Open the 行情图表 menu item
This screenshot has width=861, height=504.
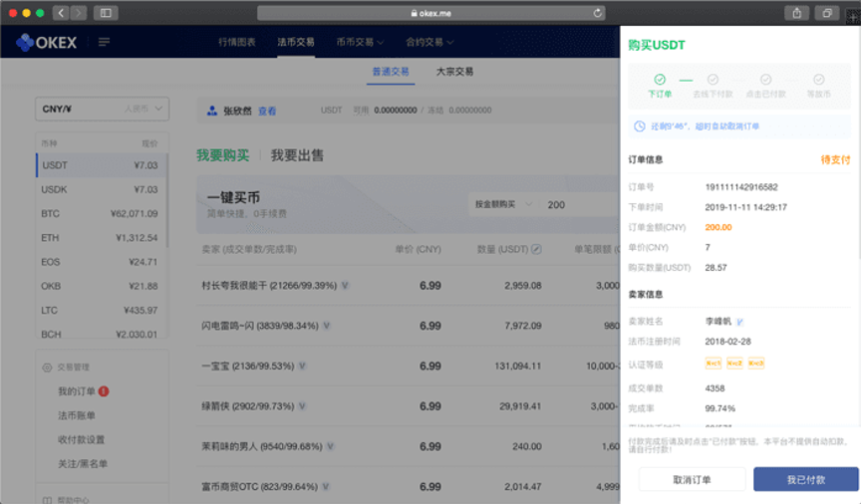point(237,42)
